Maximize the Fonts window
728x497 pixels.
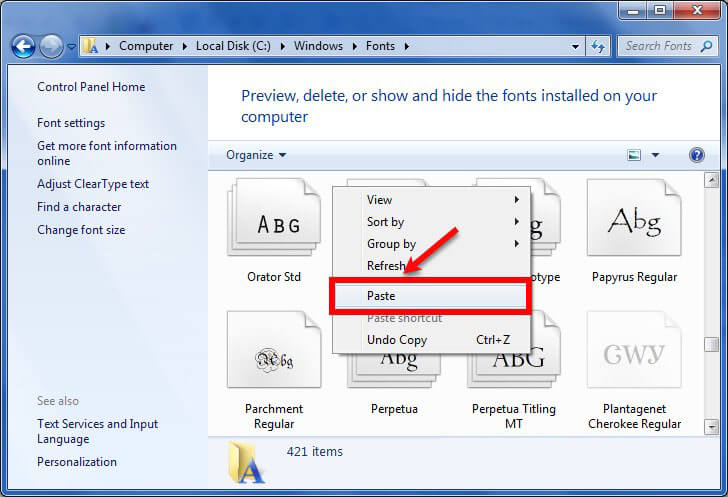[x=660, y=10]
